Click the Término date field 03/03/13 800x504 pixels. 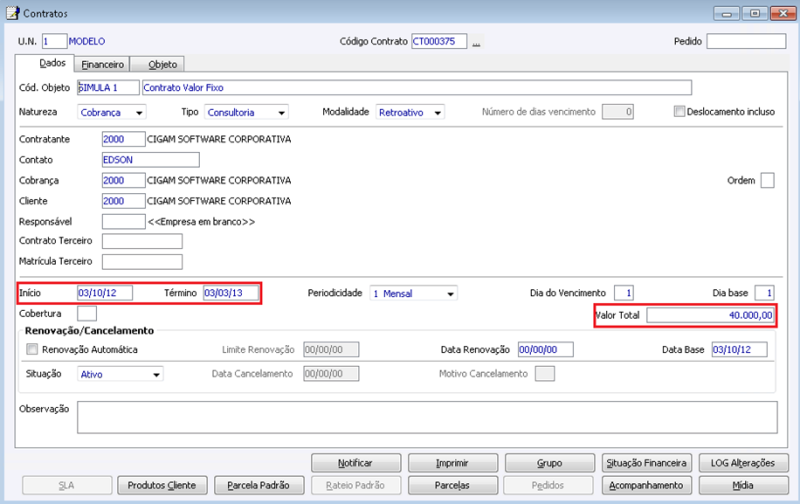(x=231, y=293)
